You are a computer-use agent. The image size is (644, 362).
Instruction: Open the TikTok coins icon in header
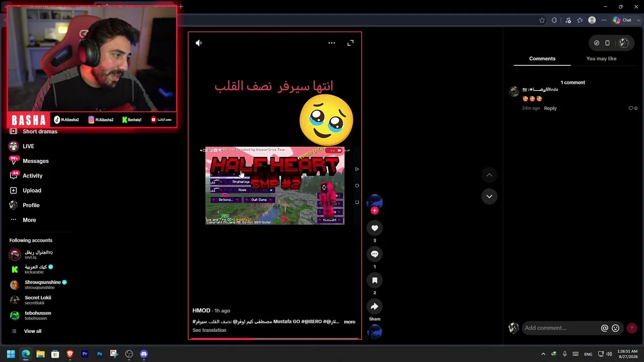[x=597, y=43]
